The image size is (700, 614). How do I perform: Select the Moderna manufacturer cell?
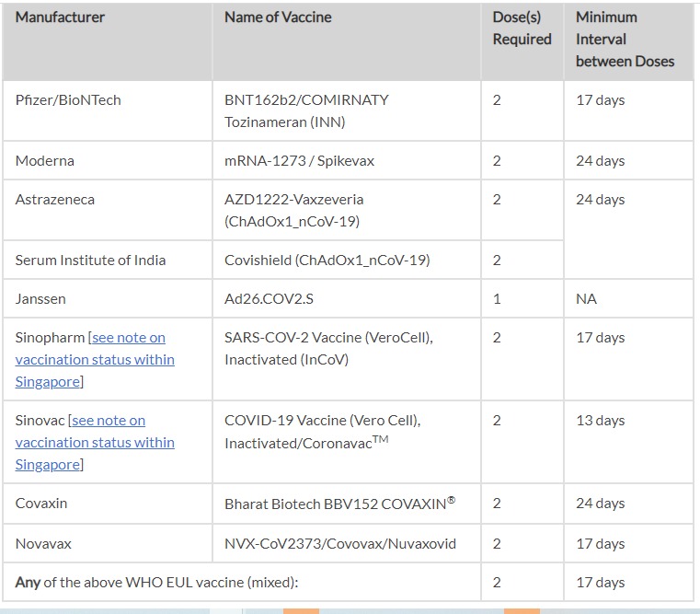point(45,161)
